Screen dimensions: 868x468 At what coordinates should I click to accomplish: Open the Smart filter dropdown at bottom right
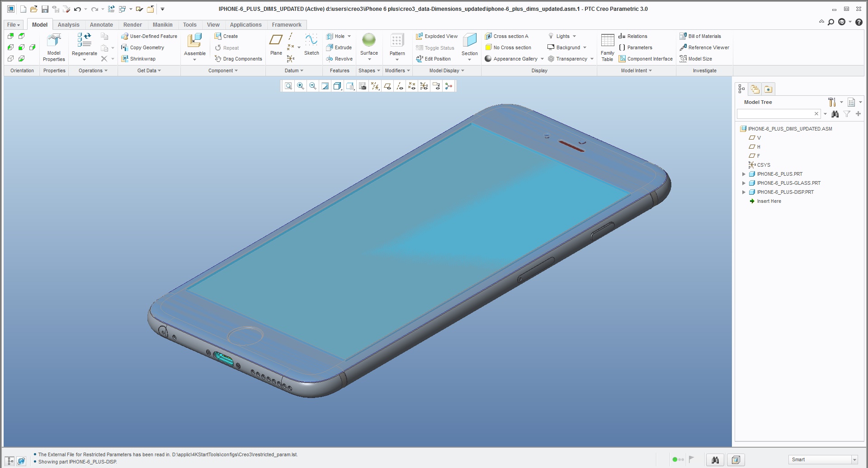(x=855, y=459)
